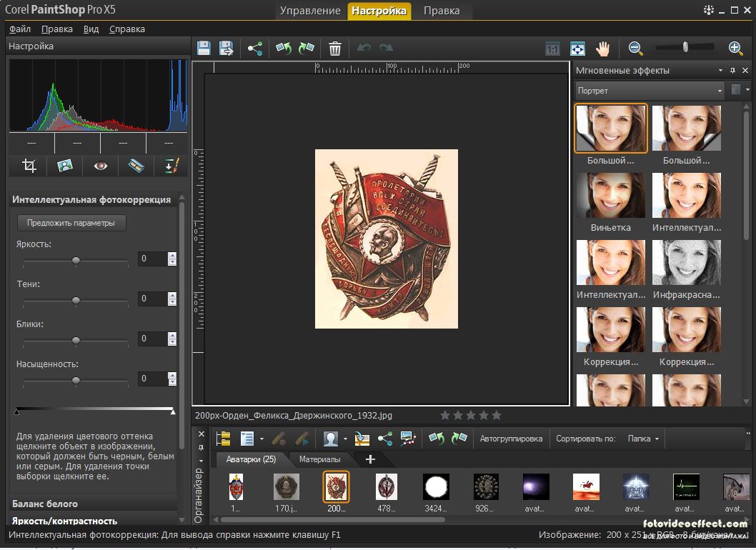
Task: Open the Справка menu
Action: 126,29
